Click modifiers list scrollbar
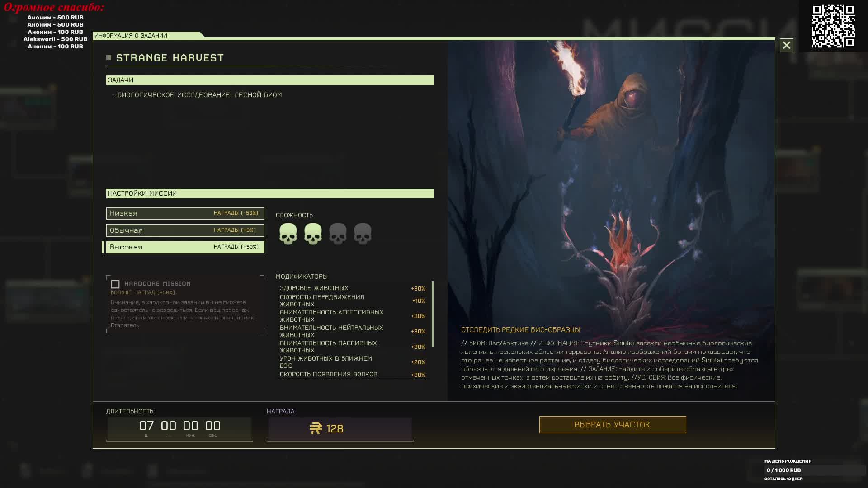868x488 pixels. click(x=433, y=314)
